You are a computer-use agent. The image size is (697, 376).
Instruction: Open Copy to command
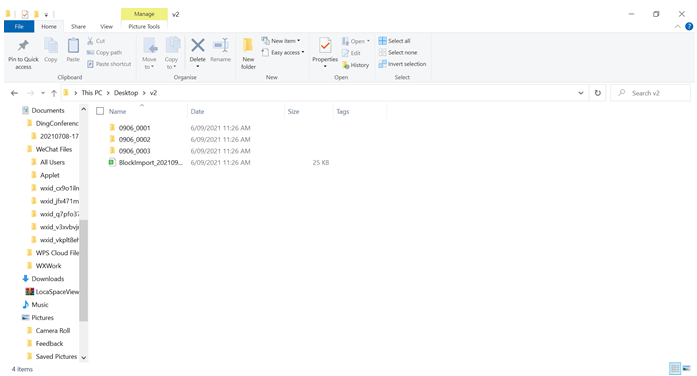pos(172,53)
